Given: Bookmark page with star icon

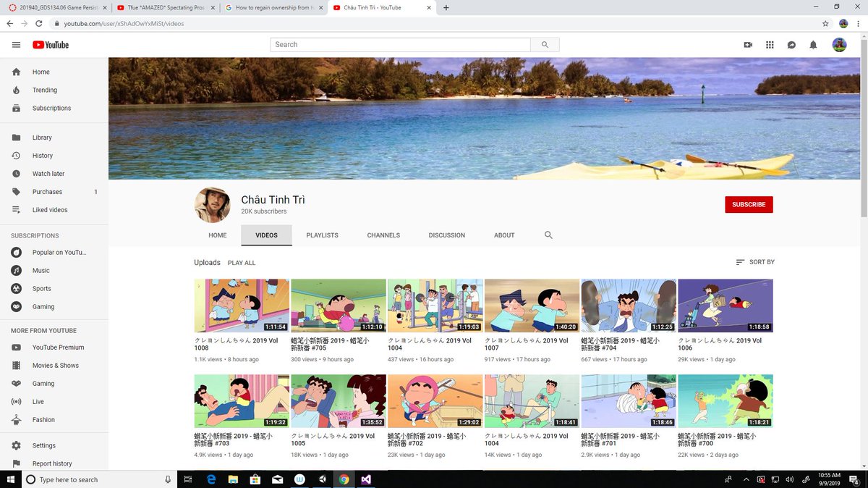Looking at the screenshot, I should [825, 23].
